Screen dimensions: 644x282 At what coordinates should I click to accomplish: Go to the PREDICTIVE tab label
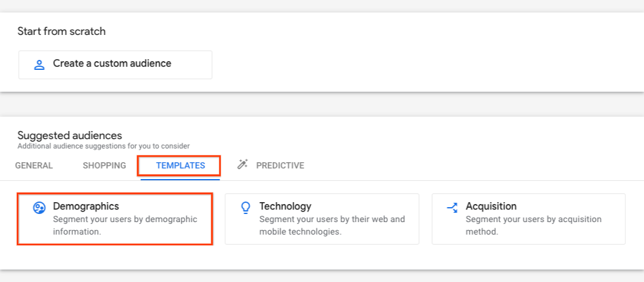280,166
